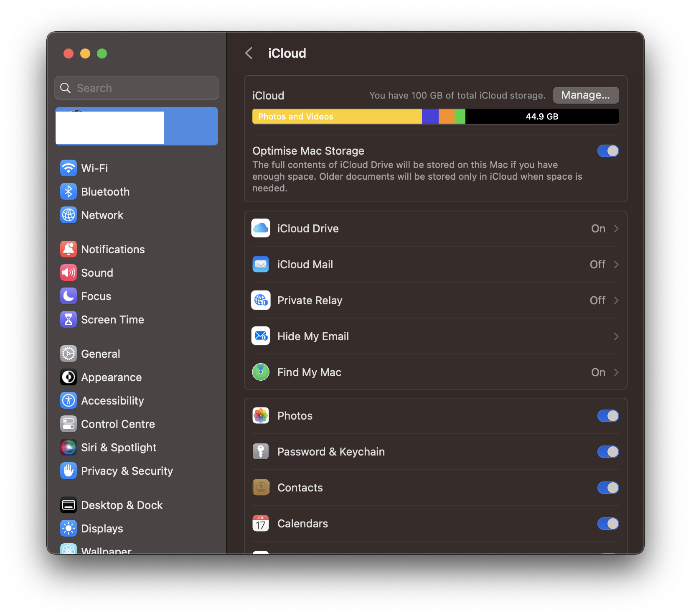Open iCloud Mail chevron
Viewport: 691px width, 616px height.
[x=616, y=265]
